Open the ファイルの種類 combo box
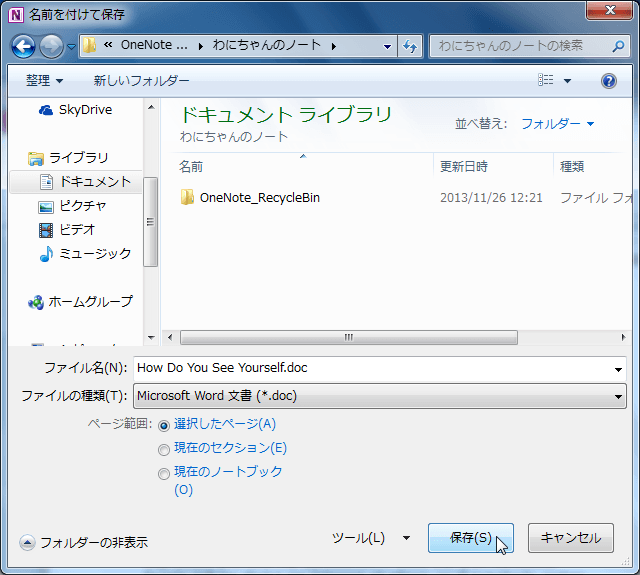640x575 pixels. [380, 396]
